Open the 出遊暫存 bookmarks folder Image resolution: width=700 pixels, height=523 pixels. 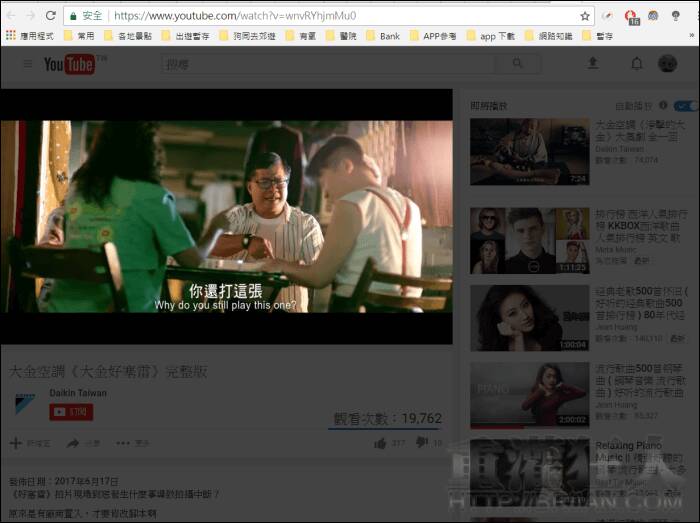tap(186, 36)
